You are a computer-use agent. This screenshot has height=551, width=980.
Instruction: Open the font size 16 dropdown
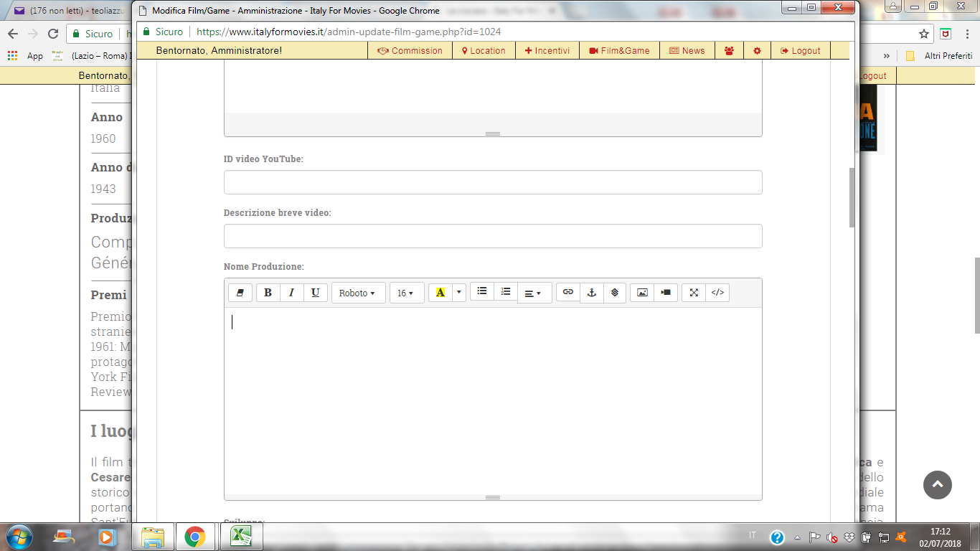click(406, 293)
